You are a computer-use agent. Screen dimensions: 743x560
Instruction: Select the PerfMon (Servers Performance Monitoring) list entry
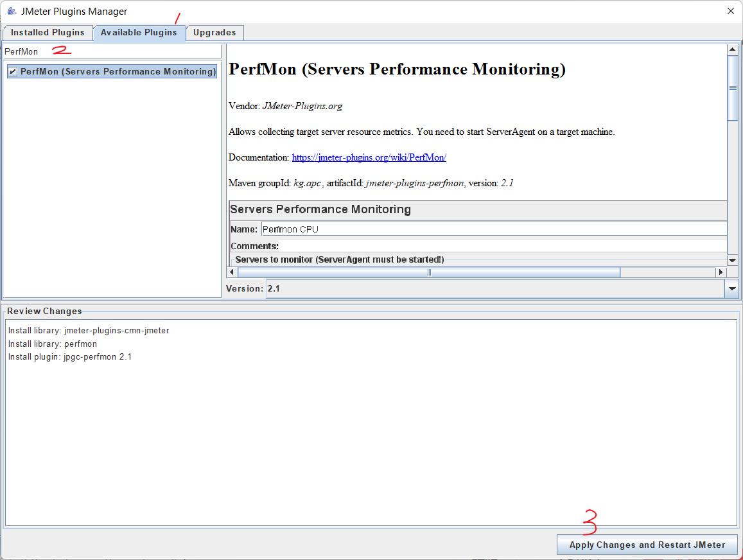[x=118, y=72]
